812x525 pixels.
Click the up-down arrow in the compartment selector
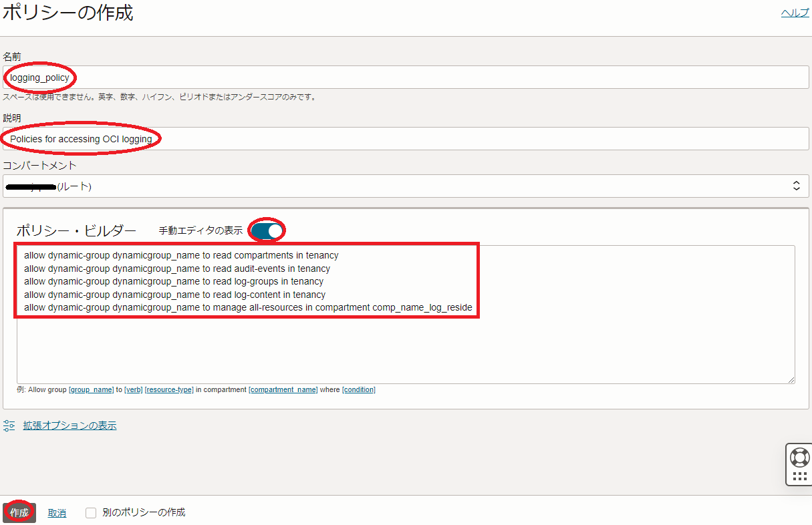(x=796, y=186)
